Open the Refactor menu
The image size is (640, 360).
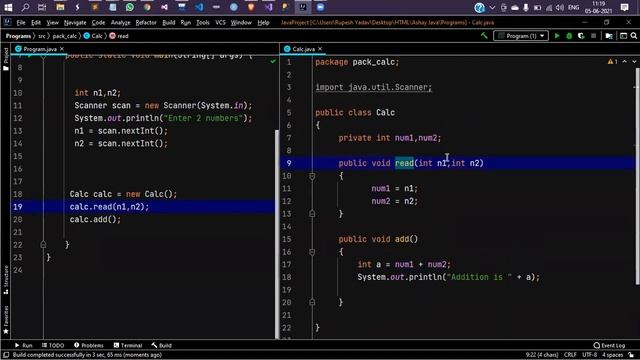tap(146, 22)
